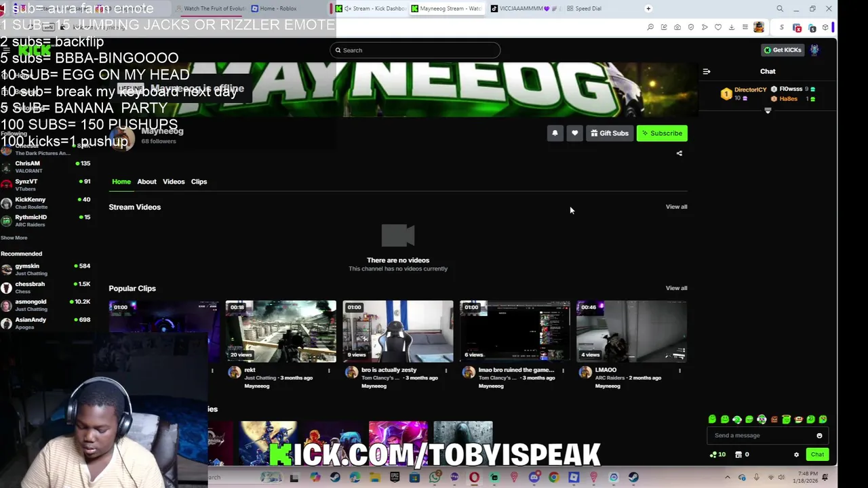This screenshot has height=488, width=868.
Task: Click Opera's find in page icon
Action: (650, 27)
